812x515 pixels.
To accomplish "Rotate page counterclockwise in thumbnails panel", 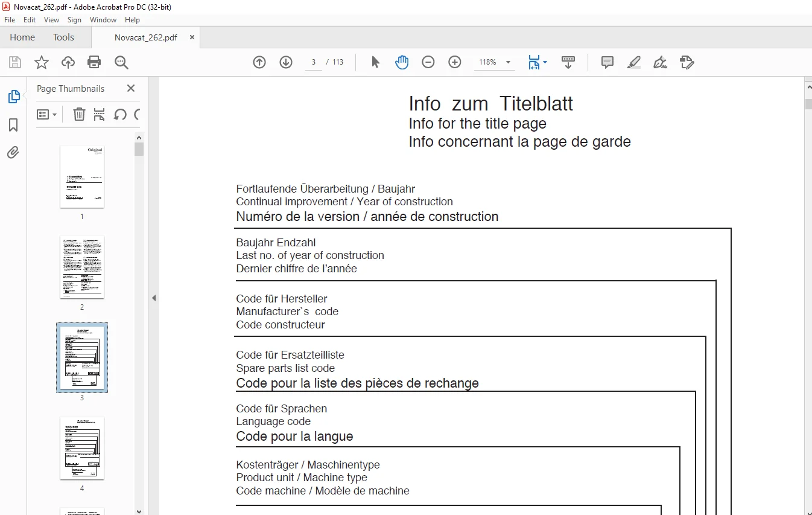I will pos(120,114).
